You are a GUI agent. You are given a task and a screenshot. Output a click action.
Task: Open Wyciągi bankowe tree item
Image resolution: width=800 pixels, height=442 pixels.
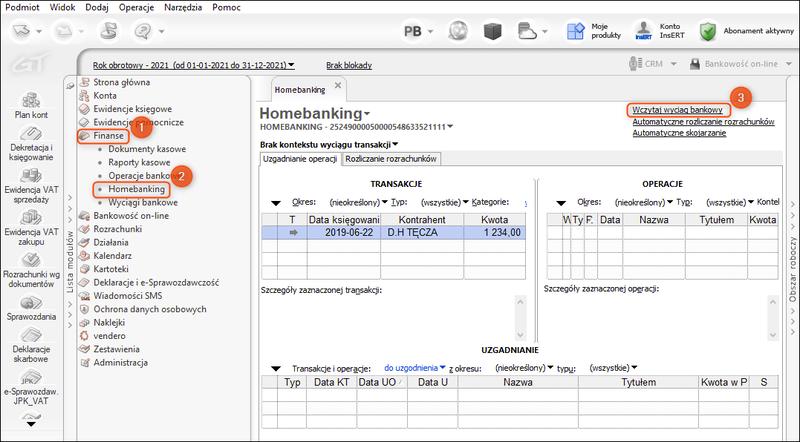pyautogui.click(x=143, y=203)
